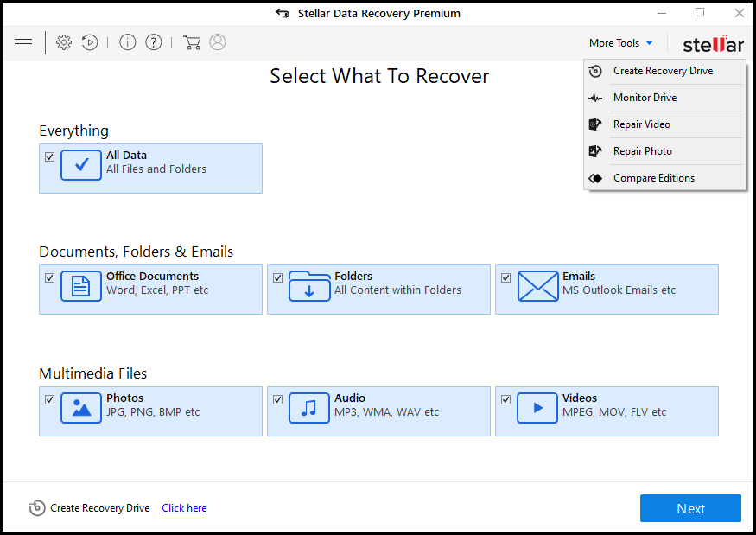This screenshot has height=535, width=756.
Task: Click the Create Recovery Drive icon in the menu
Action: [x=595, y=71]
